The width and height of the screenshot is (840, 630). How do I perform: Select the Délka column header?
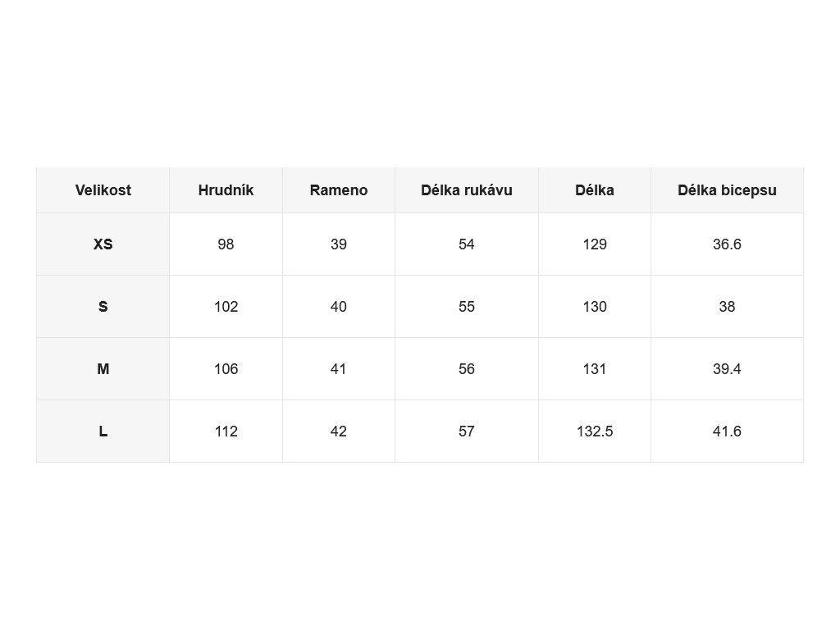[x=595, y=190]
